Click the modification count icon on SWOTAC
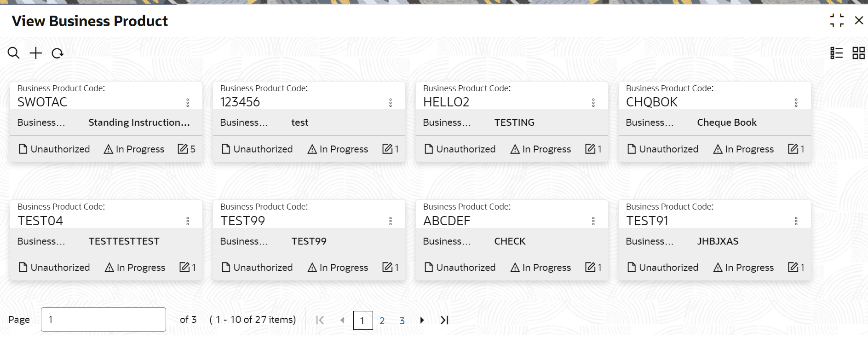The image size is (868, 339). coord(183,149)
